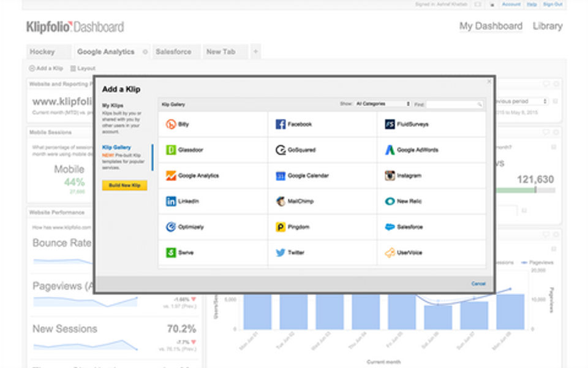588x368 pixels.
Task: Select the Glassdoor icon
Action: tap(171, 150)
